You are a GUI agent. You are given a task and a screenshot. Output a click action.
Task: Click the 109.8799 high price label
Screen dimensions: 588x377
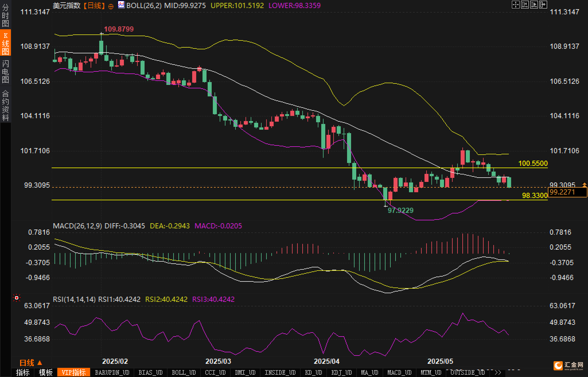pos(119,29)
